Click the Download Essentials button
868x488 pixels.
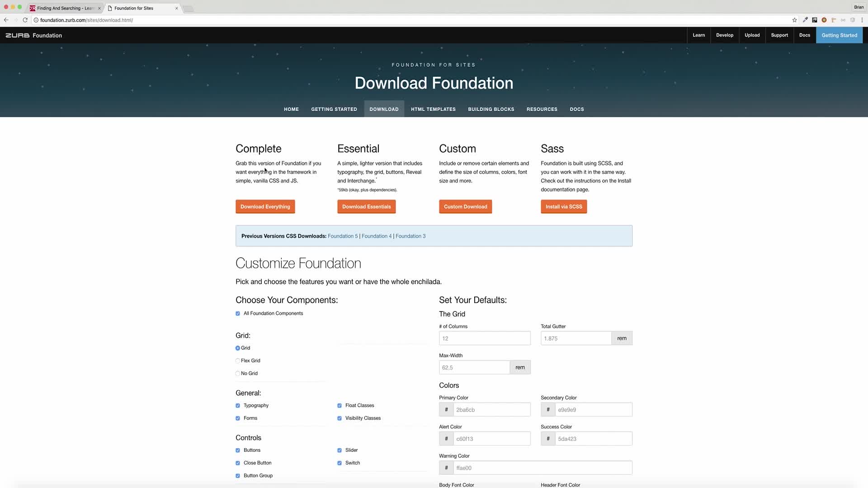click(367, 206)
